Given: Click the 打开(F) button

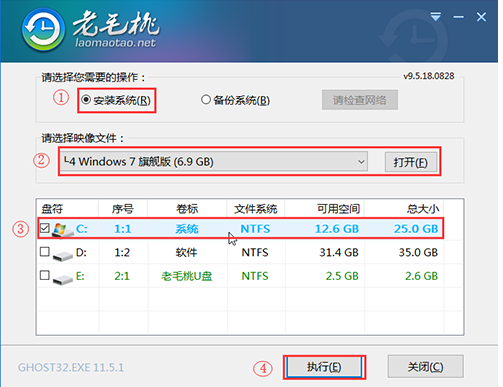Looking at the screenshot, I should tap(411, 162).
